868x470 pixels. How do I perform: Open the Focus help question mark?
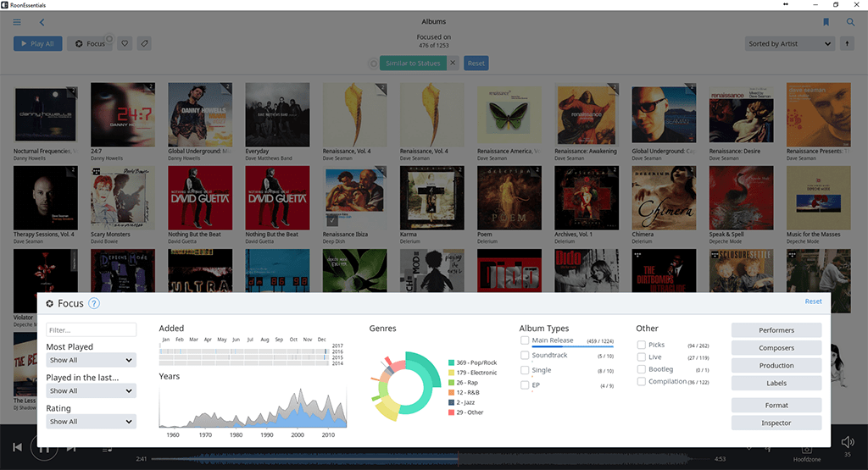click(x=94, y=303)
